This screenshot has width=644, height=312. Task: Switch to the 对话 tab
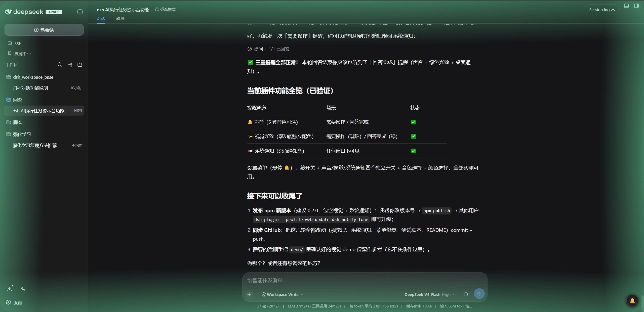tap(101, 19)
